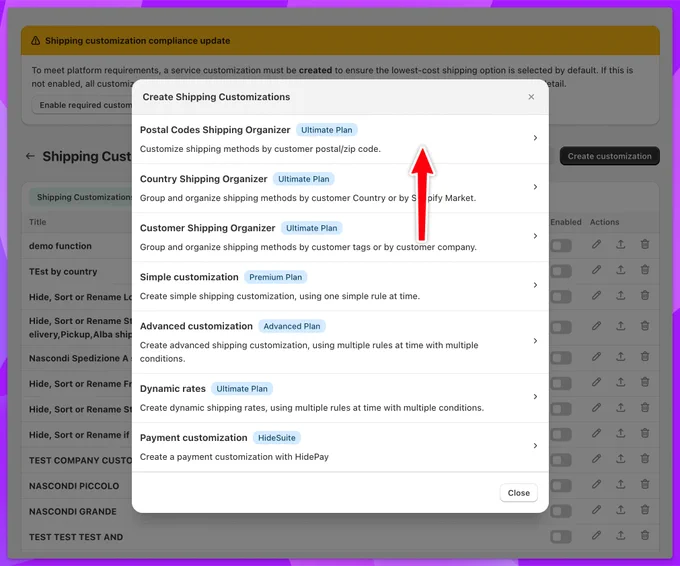Click the HideSuite badge
680x566 pixels.
pyautogui.click(x=277, y=438)
